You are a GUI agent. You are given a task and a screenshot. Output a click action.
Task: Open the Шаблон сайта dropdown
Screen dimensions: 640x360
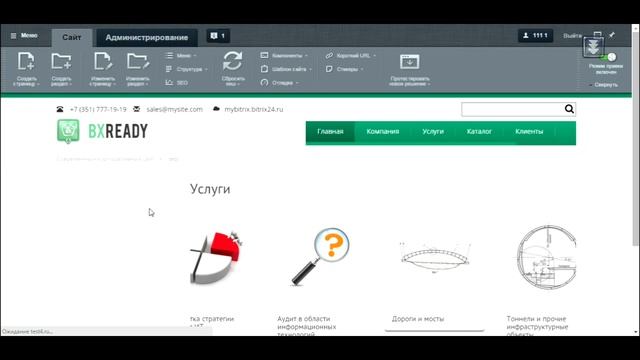point(286,69)
